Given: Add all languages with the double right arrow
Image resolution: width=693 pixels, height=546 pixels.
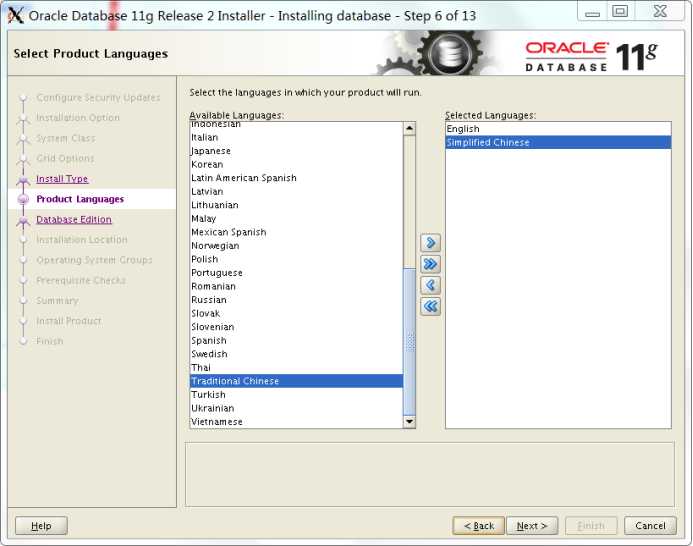Looking at the screenshot, I should click(x=430, y=264).
